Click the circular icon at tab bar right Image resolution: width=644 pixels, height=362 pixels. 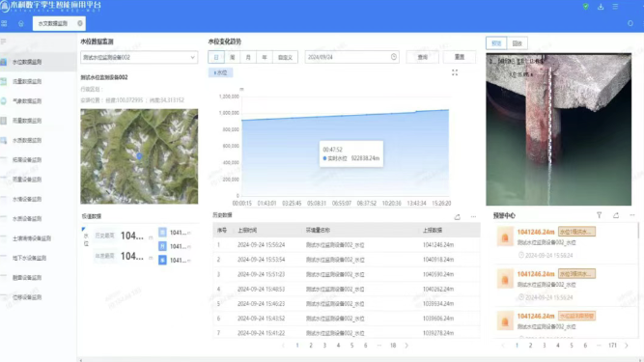[630, 23]
